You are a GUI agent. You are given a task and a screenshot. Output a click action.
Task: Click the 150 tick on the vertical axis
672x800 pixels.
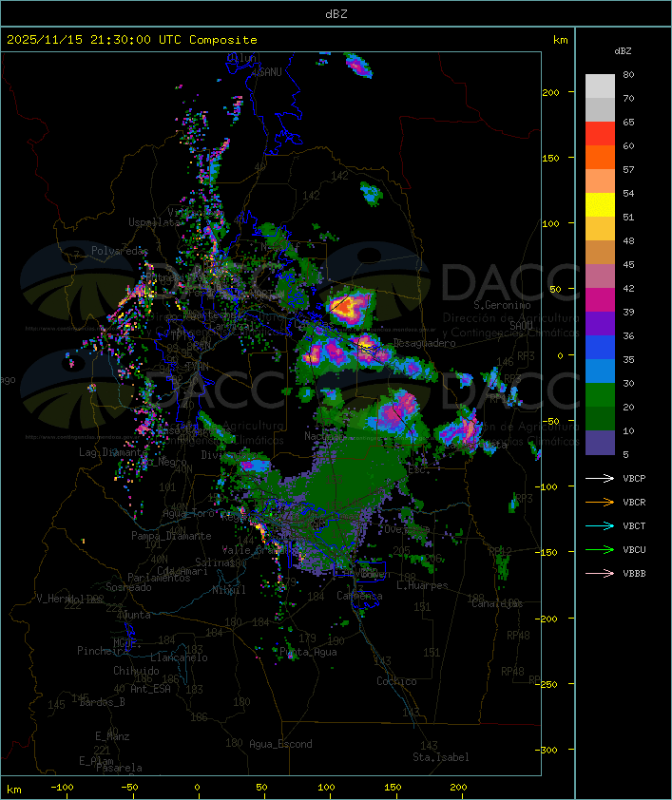pos(550,158)
